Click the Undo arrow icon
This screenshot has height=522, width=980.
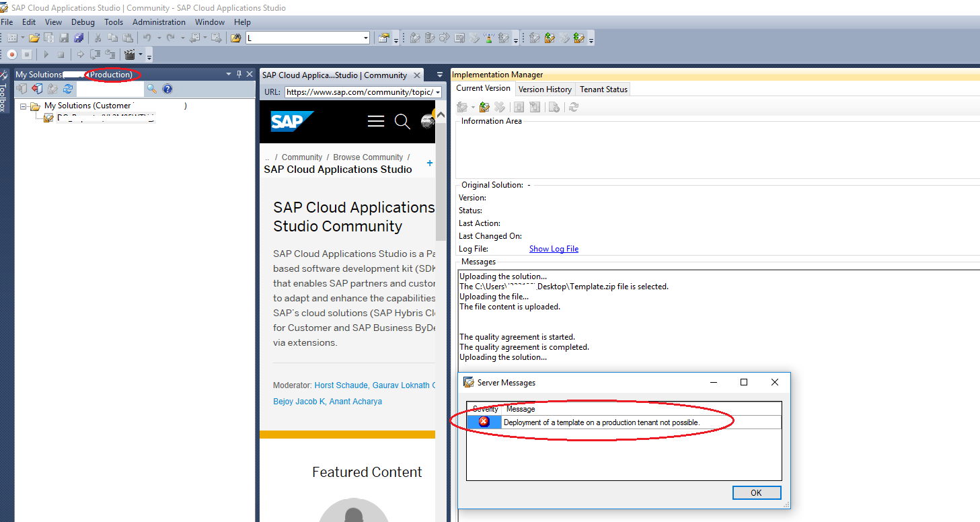(x=147, y=38)
